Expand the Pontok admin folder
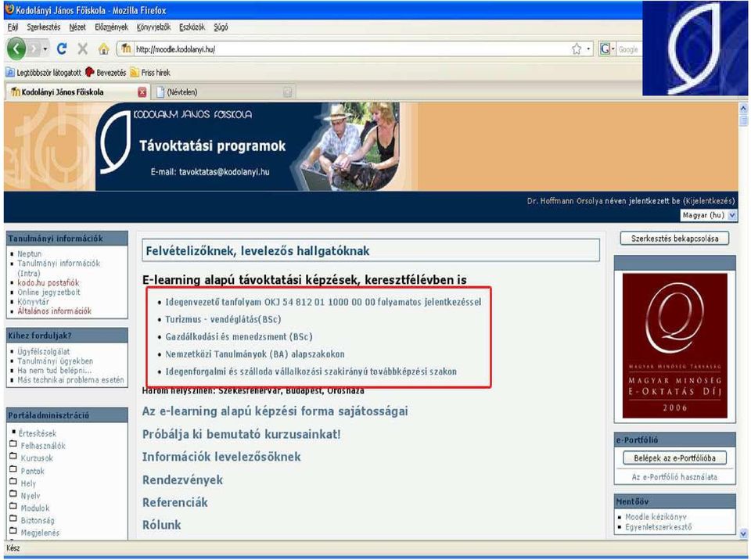The image size is (751, 560). click(x=13, y=469)
